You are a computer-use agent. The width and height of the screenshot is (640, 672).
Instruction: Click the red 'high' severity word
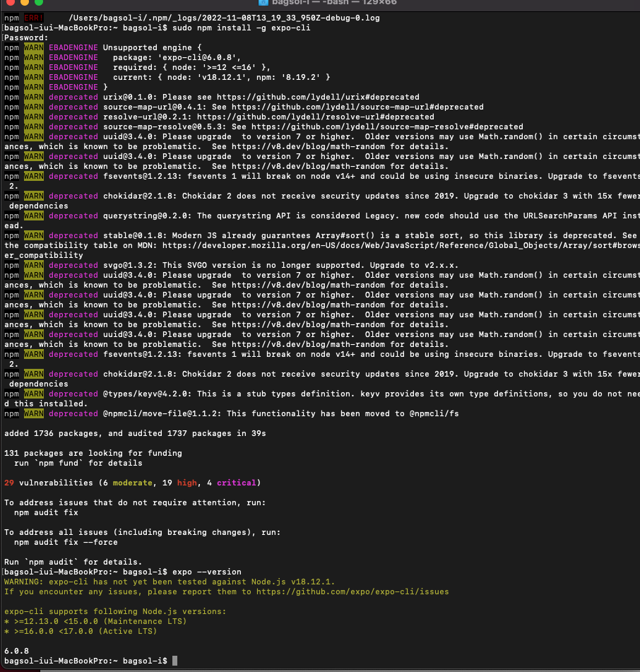186,483
